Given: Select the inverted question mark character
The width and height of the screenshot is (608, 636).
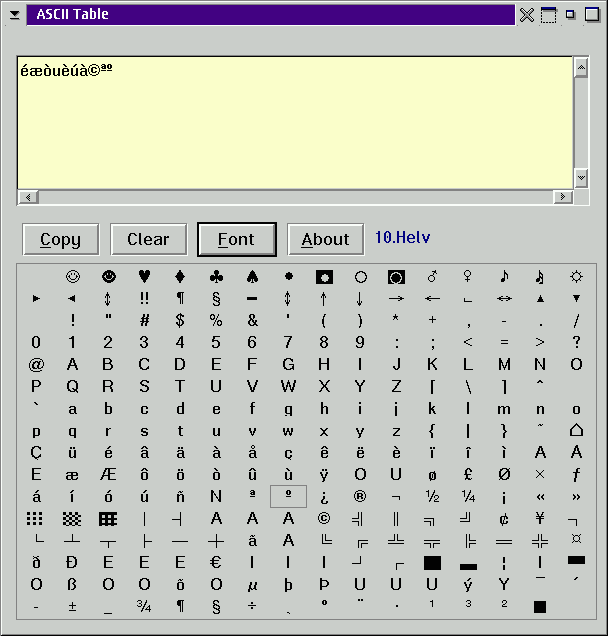Looking at the screenshot, I should pyautogui.click(x=324, y=498).
